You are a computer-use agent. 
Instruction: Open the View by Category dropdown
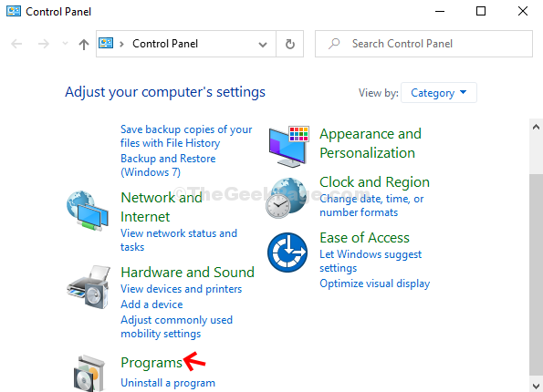point(438,93)
